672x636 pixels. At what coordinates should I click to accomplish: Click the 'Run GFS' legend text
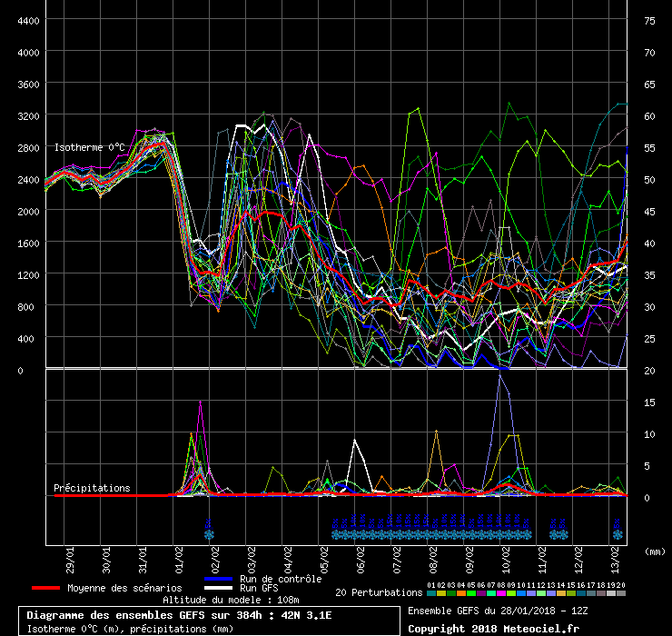[x=259, y=588]
